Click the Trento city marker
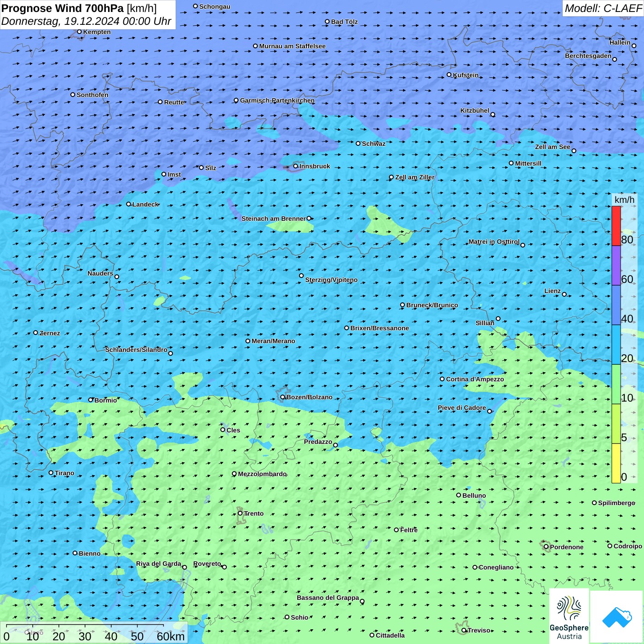The image size is (644, 644). coord(240,513)
